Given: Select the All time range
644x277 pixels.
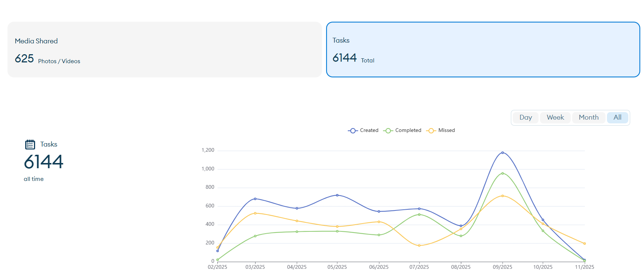Looking at the screenshot, I should pyautogui.click(x=617, y=117).
